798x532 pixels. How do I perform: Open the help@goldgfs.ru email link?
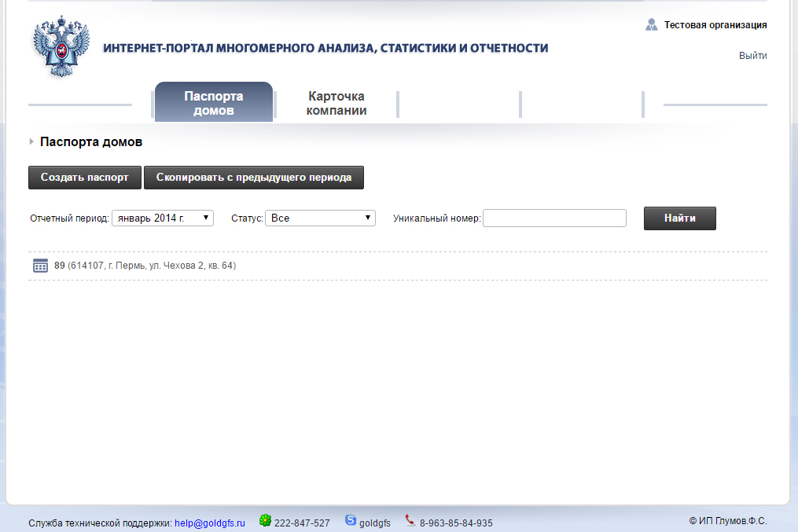[x=210, y=523]
